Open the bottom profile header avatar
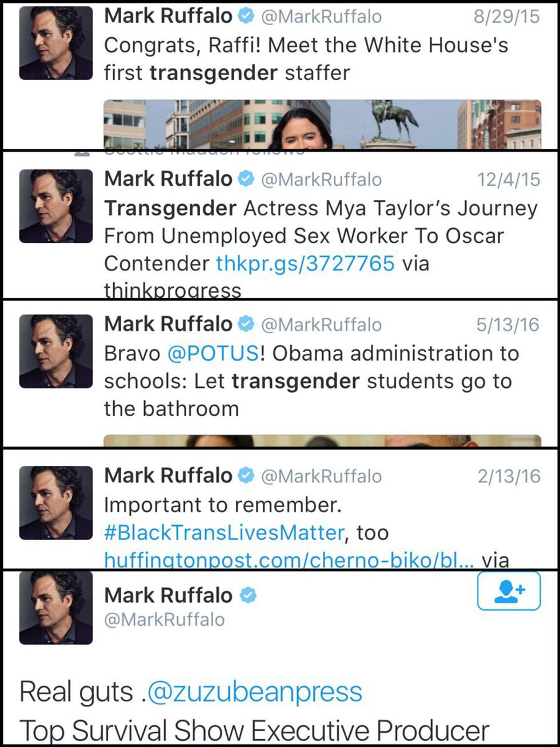The height and width of the screenshot is (747, 560). pyautogui.click(x=56, y=608)
